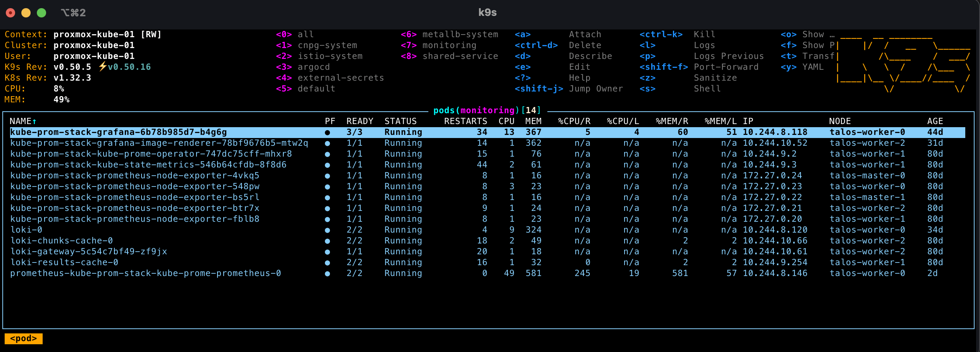Click the PF dot for loki-gateway pod
This screenshot has height=352, width=980.
(327, 252)
